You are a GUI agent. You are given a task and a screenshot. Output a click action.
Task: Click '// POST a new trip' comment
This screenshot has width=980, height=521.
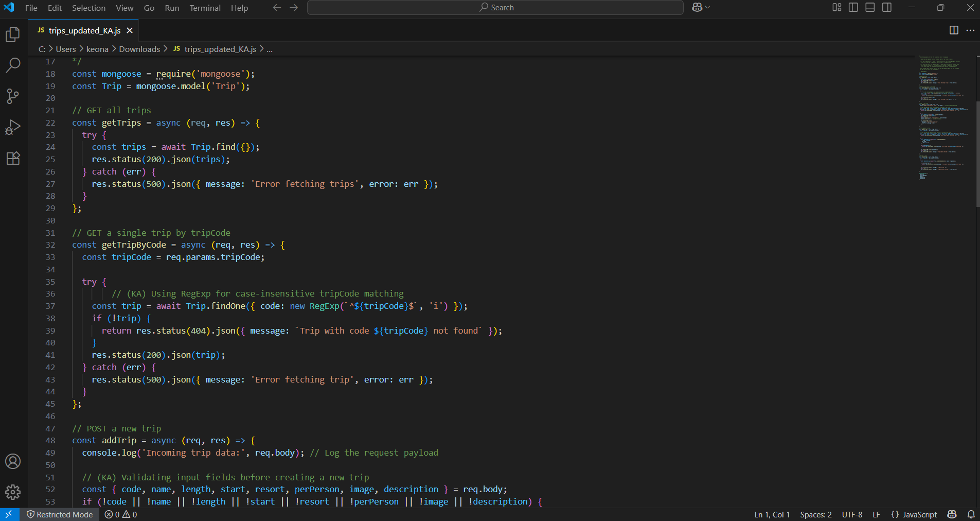point(117,428)
